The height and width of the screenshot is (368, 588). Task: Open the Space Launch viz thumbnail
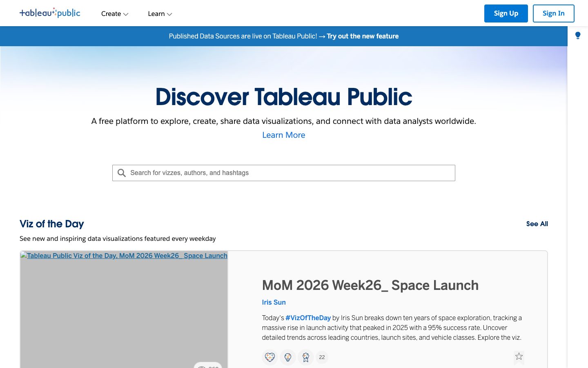(x=124, y=310)
